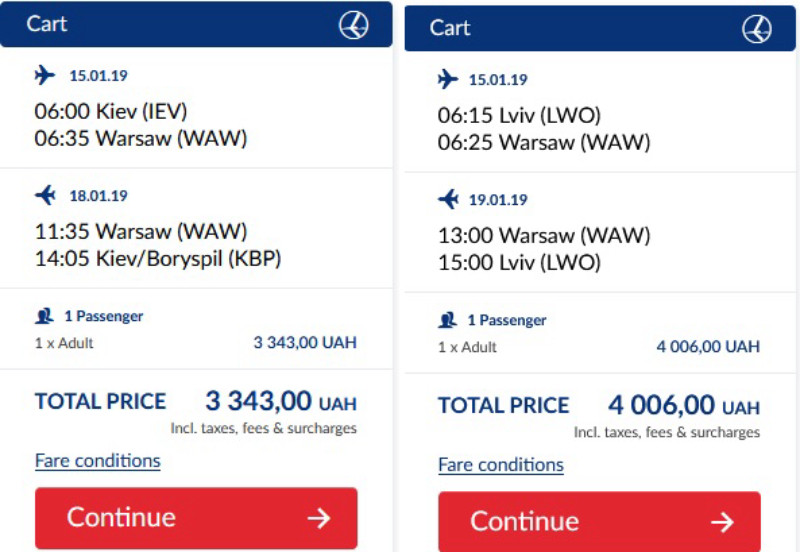Click arrow on the left Continue button

319,518
